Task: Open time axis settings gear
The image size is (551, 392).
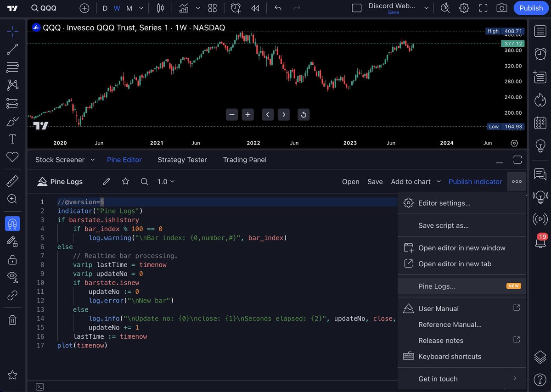Action: click(x=514, y=143)
